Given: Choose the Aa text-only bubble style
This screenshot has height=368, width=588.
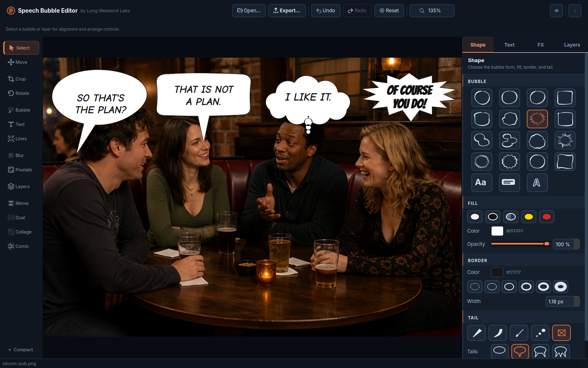Looking at the screenshot, I should click(482, 183).
